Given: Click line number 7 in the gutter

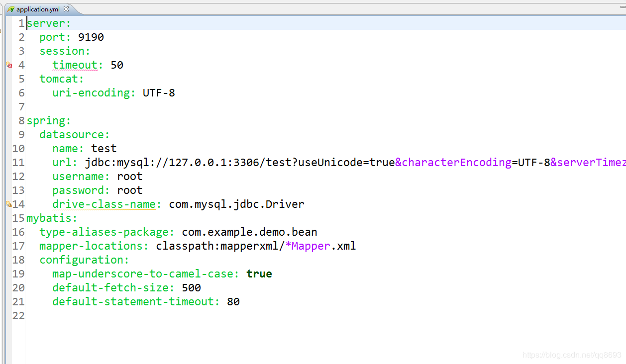Looking at the screenshot, I should [x=21, y=107].
